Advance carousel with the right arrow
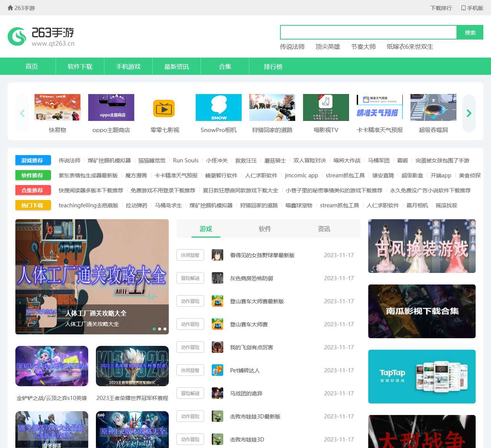 (x=468, y=113)
